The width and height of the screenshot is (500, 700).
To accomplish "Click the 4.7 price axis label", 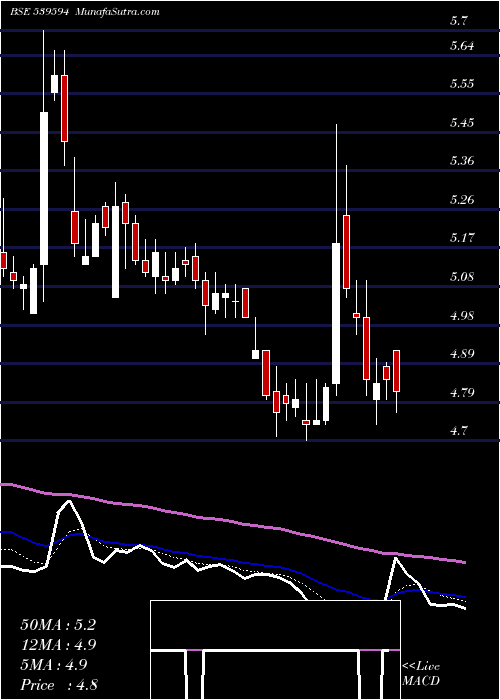I will (x=459, y=431).
